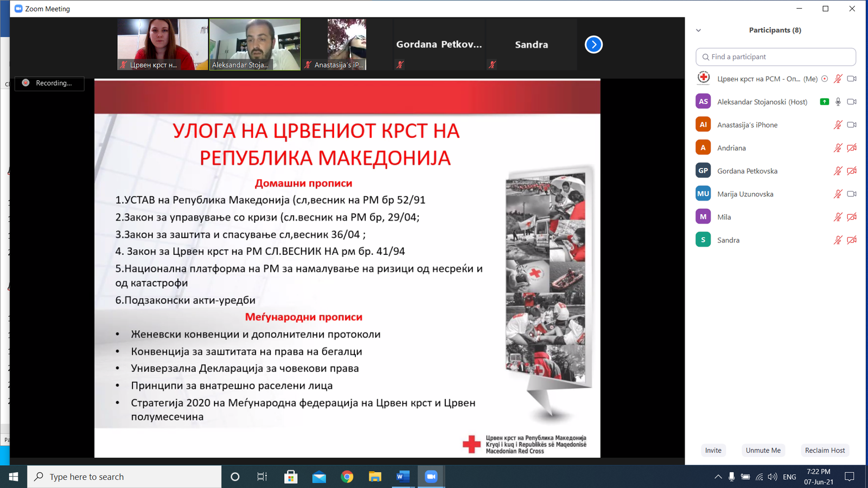Click the Red Cross avatar in participants list

(x=703, y=79)
